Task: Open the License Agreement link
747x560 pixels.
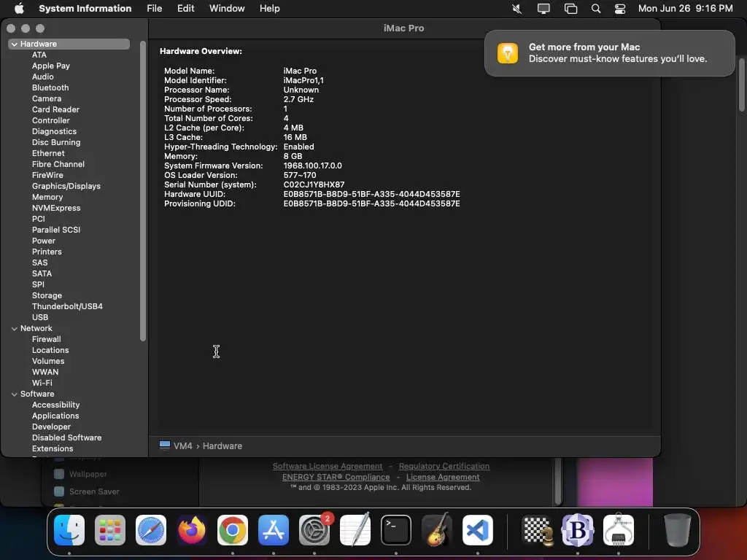Action: pos(443,477)
